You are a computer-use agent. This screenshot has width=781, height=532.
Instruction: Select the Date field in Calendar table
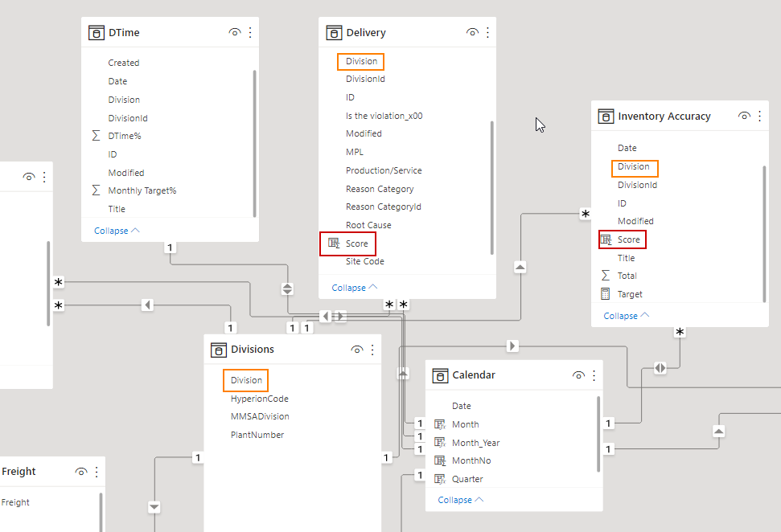(x=461, y=406)
